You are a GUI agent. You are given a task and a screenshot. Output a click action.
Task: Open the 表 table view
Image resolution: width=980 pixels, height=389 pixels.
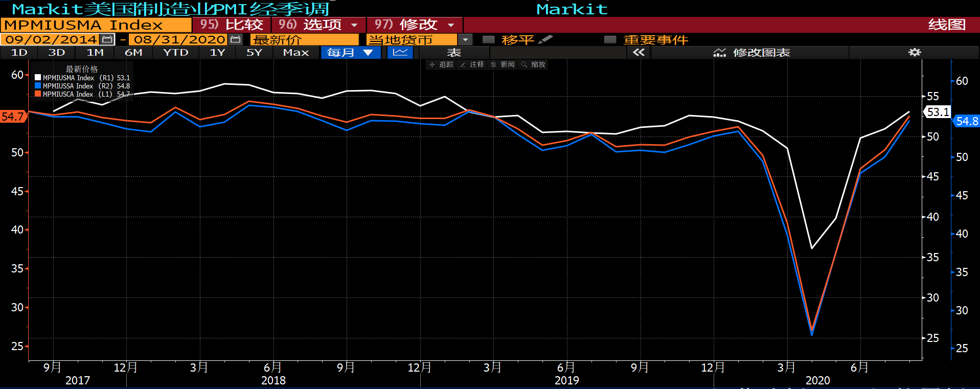(x=454, y=52)
